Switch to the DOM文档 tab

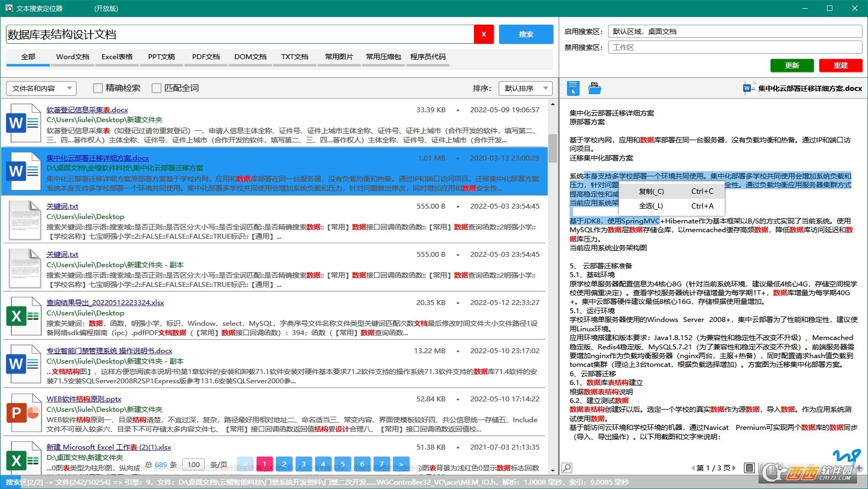click(250, 57)
